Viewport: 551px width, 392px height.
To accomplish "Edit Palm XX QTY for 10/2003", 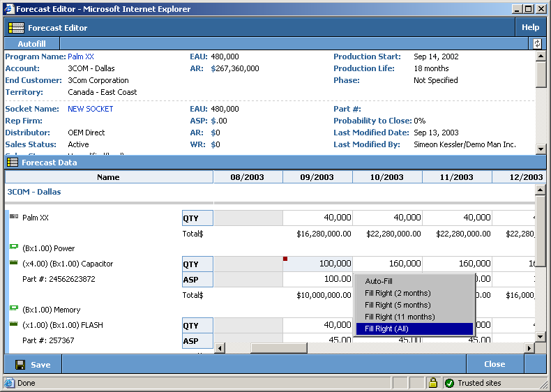I will point(387,218).
